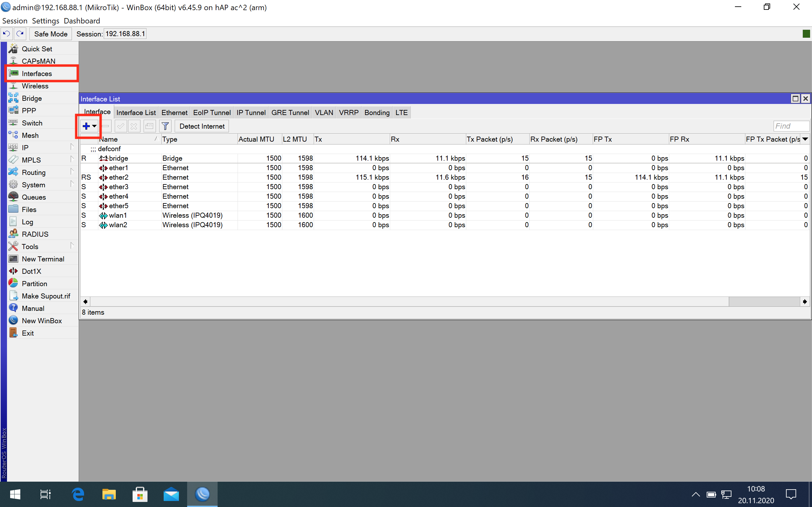Click the Undo arrow icon

tap(6, 34)
